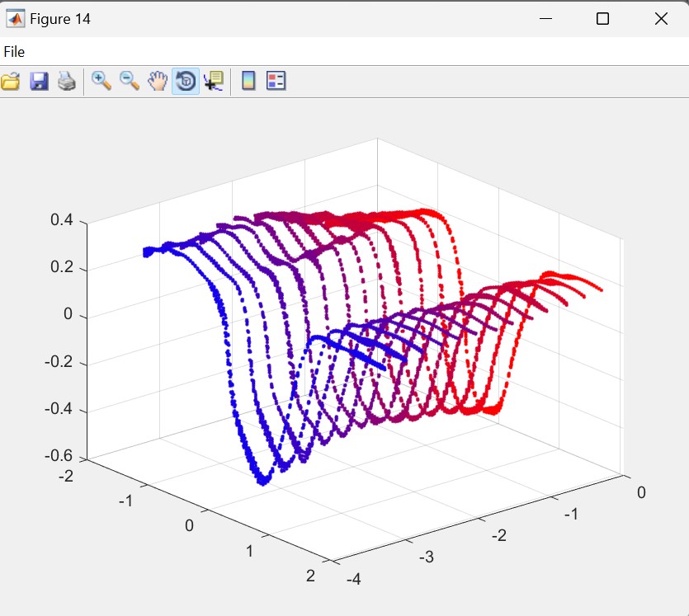This screenshot has height=616, width=689.
Task: Save the figure with the floppy disk icon
Action: (x=39, y=81)
